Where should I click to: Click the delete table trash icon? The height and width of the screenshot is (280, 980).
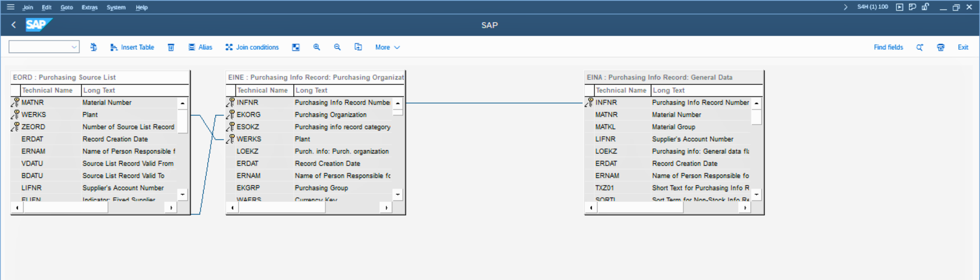click(171, 47)
